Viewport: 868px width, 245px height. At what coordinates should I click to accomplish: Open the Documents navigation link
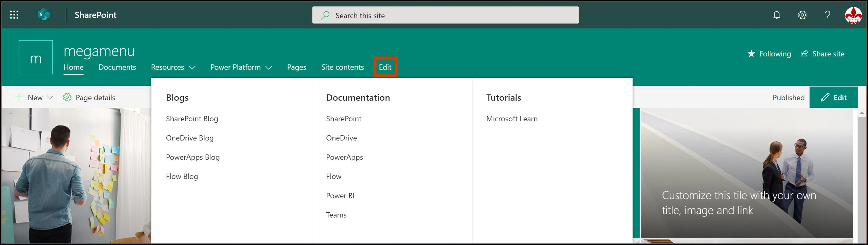pos(117,67)
